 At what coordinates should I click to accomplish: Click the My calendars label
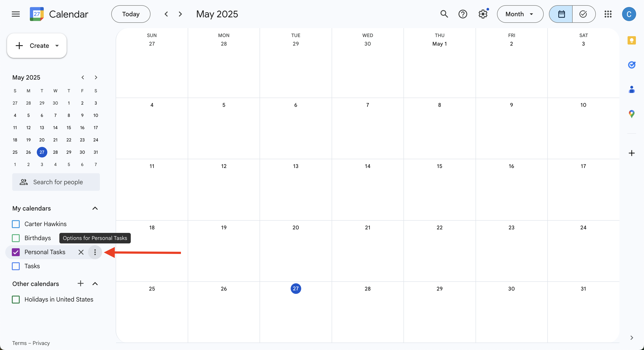coord(32,208)
